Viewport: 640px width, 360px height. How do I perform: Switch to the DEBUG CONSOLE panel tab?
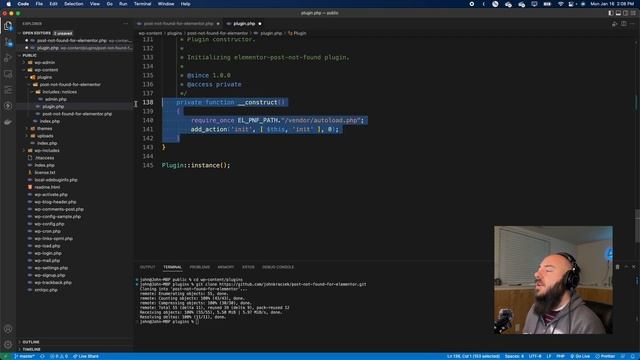coord(278,267)
